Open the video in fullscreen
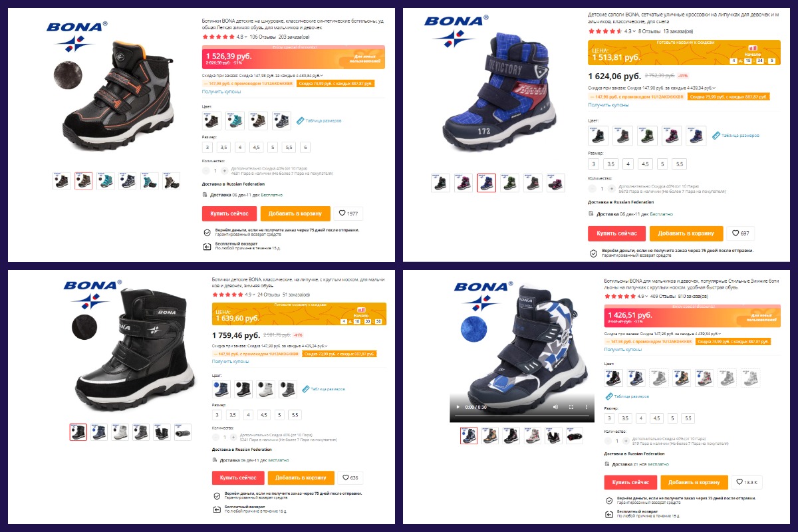Viewport: 798px width, 532px height. click(572, 406)
